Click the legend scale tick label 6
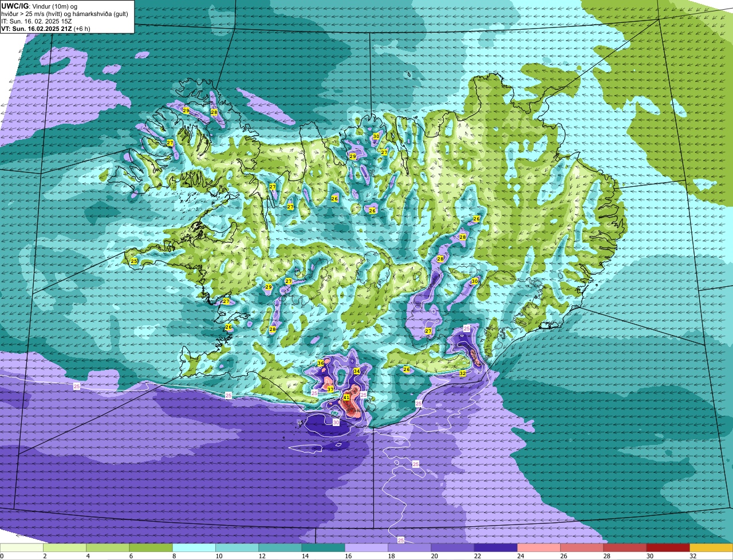The image size is (733, 560). 131,556
